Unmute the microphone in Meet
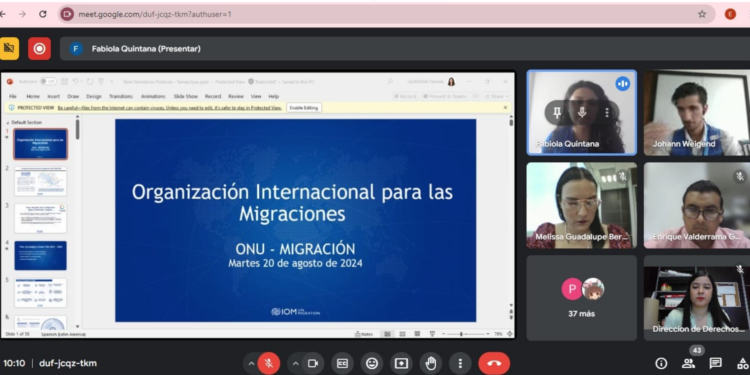This screenshot has height=375, width=750. coord(269,364)
